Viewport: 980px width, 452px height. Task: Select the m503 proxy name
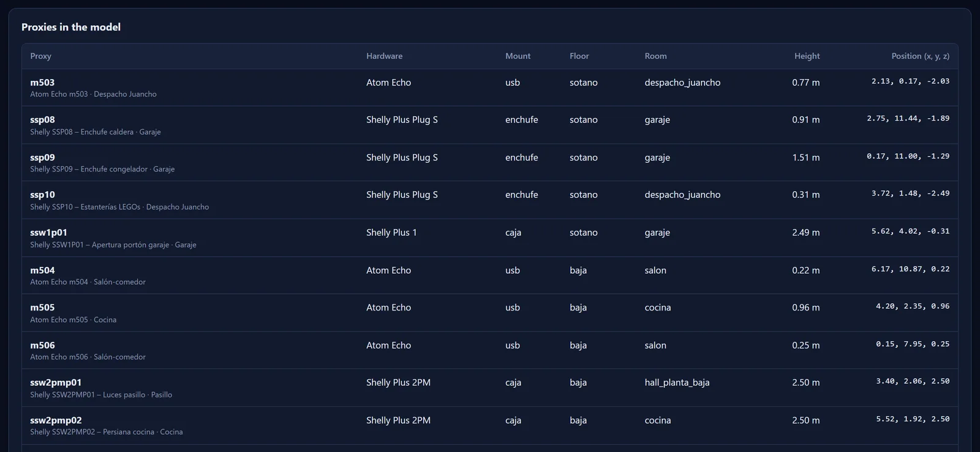click(42, 82)
